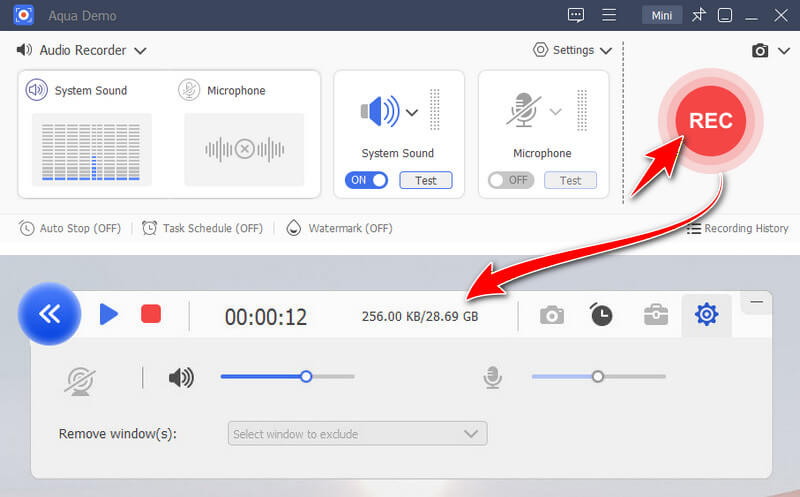Start recording with the REC button

click(x=711, y=121)
